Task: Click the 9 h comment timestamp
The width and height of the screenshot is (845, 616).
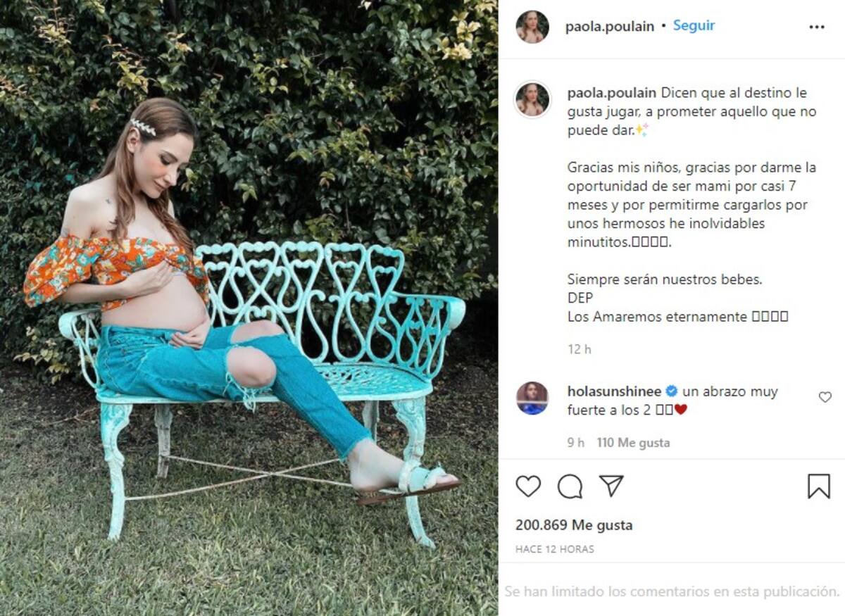Action: (x=576, y=443)
